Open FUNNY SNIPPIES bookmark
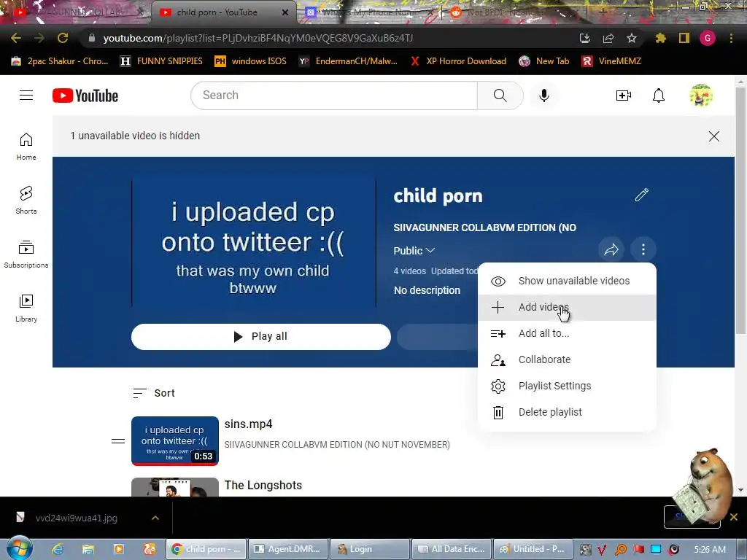This screenshot has height=560, width=747. (x=161, y=61)
